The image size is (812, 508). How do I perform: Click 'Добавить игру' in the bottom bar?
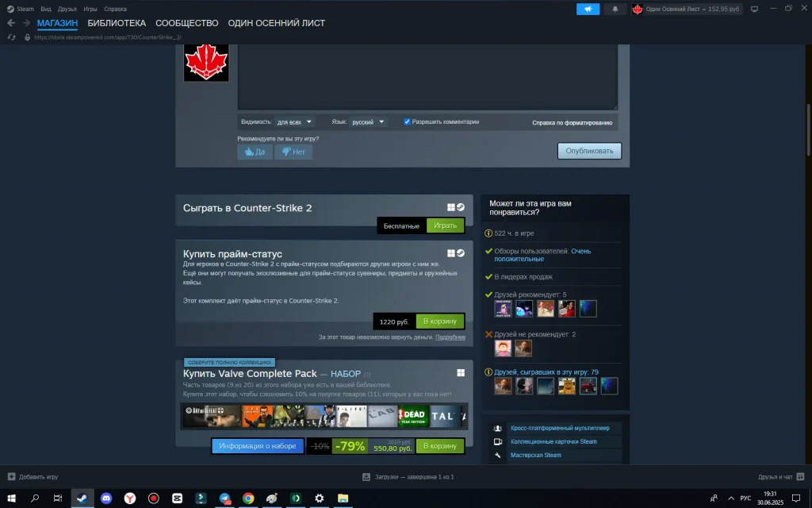click(33, 477)
